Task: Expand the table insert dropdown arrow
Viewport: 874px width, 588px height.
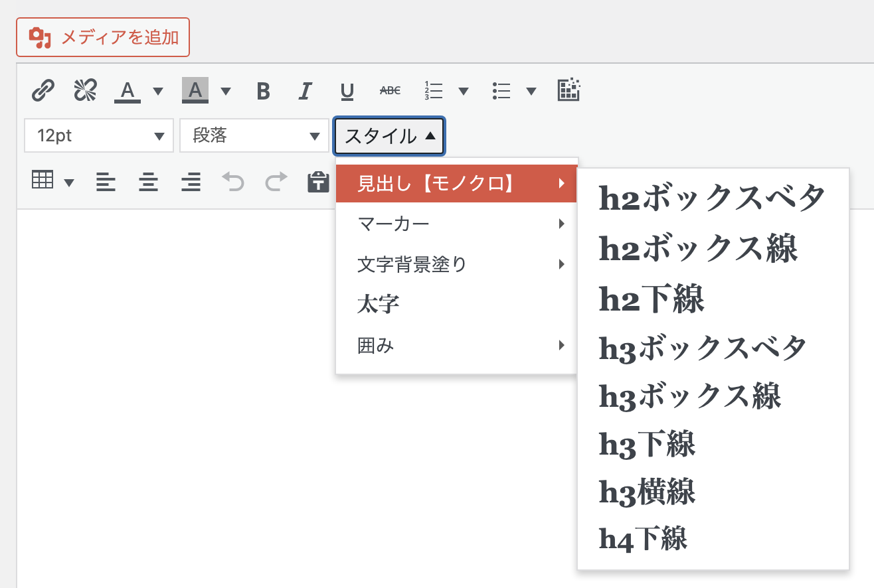Action: point(69,183)
